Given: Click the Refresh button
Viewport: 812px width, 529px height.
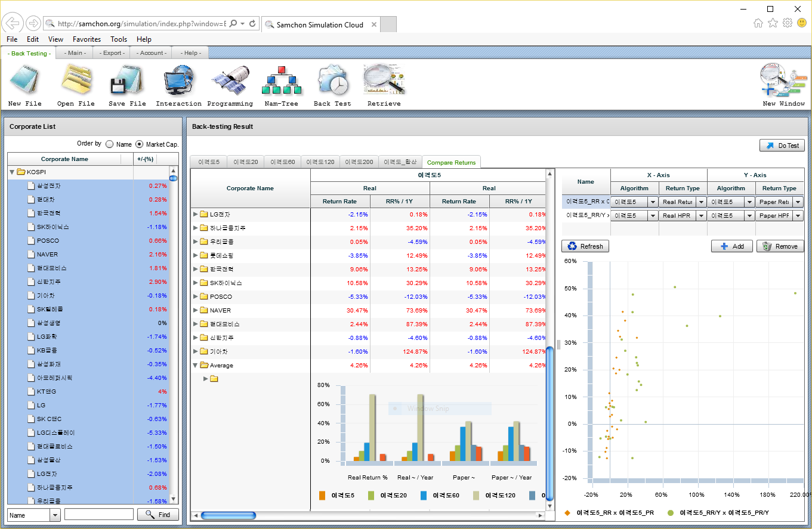Looking at the screenshot, I should pos(585,246).
